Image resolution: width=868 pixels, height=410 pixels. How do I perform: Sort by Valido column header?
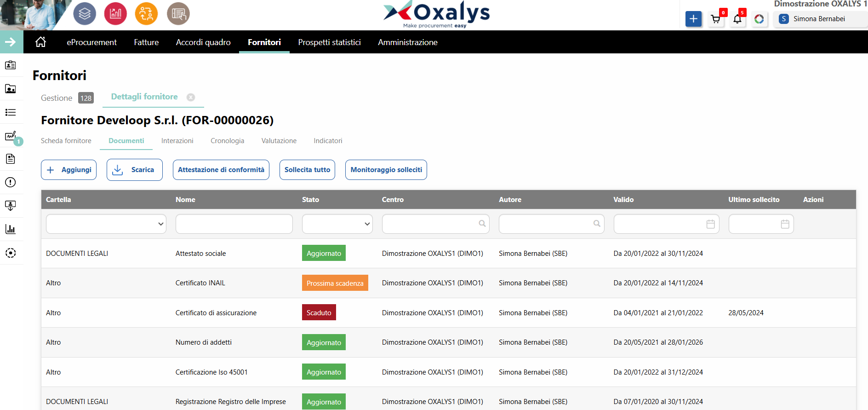[623, 200]
